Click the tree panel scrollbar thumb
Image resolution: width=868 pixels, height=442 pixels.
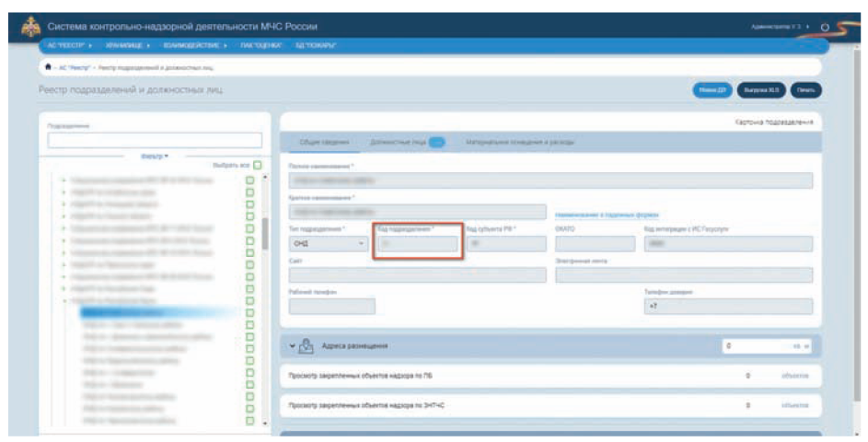(x=264, y=234)
